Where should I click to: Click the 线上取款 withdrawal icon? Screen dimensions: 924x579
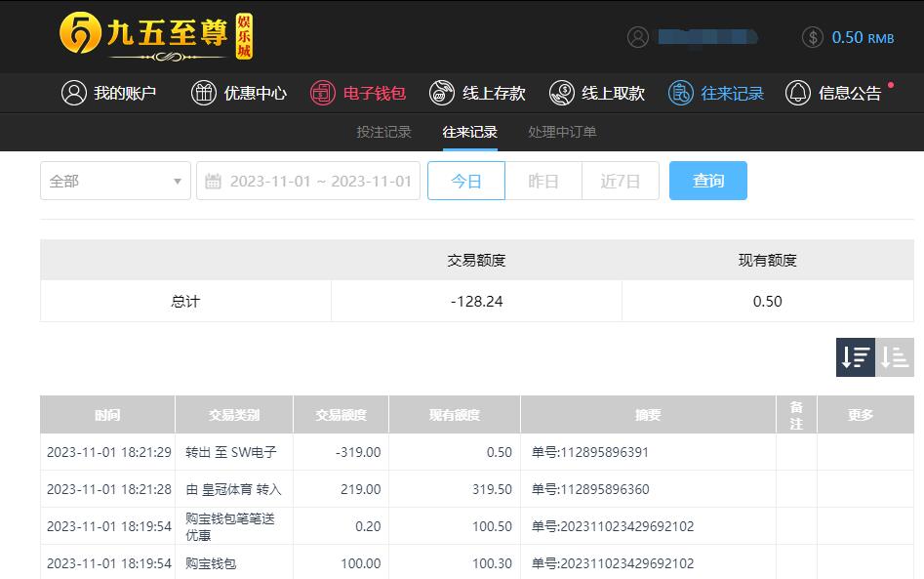[x=562, y=93]
